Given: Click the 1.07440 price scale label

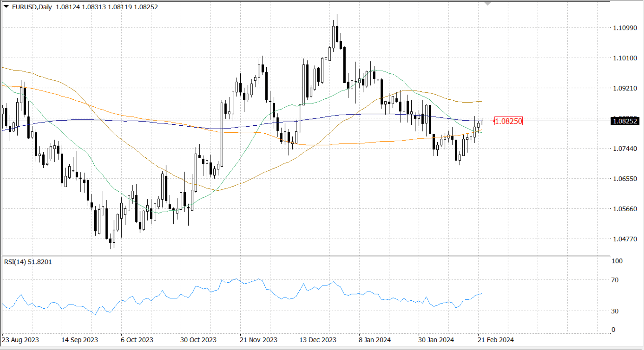Looking at the screenshot, I should [624, 149].
